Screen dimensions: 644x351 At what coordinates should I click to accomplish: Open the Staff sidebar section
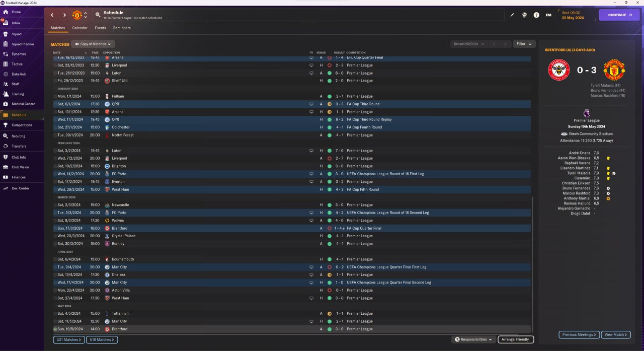pos(16,84)
